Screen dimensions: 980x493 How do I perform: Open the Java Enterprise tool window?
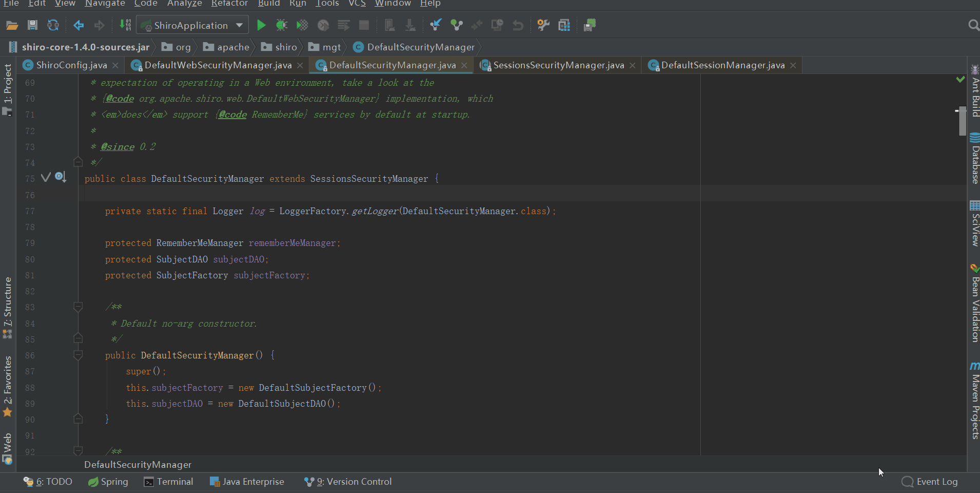247,482
